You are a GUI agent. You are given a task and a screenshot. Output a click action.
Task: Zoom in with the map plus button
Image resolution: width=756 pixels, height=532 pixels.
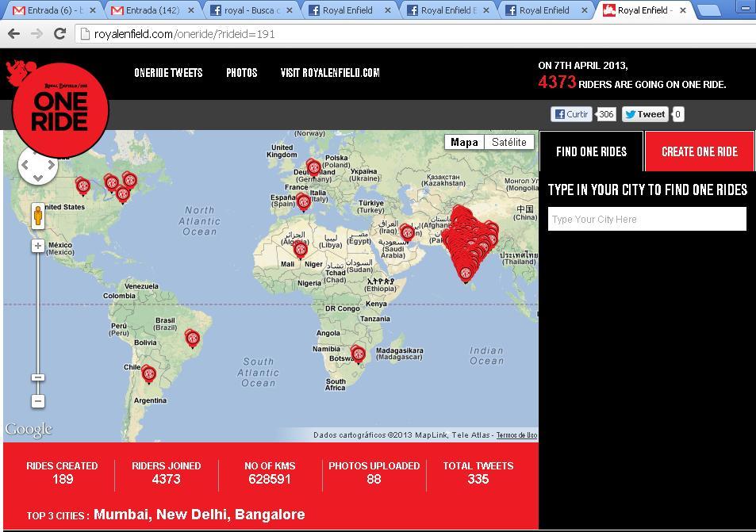coord(38,246)
